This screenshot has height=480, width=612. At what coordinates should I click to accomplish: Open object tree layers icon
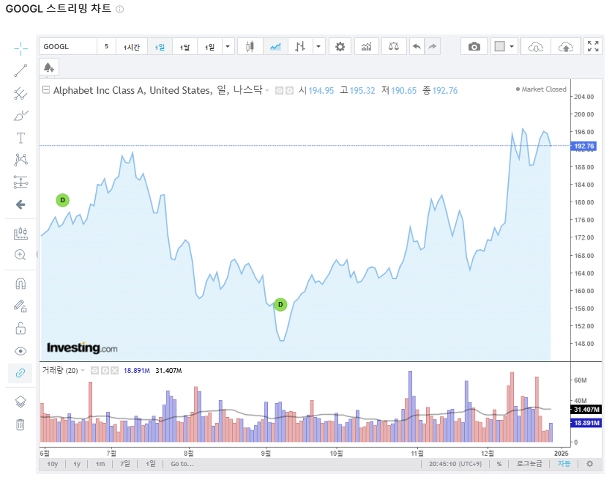click(x=21, y=402)
